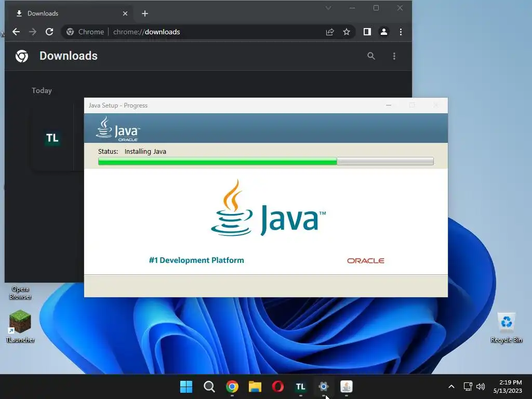Open File Explorer from taskbar
The width and height of the screenshot is (532, 399).
point(255,387)
